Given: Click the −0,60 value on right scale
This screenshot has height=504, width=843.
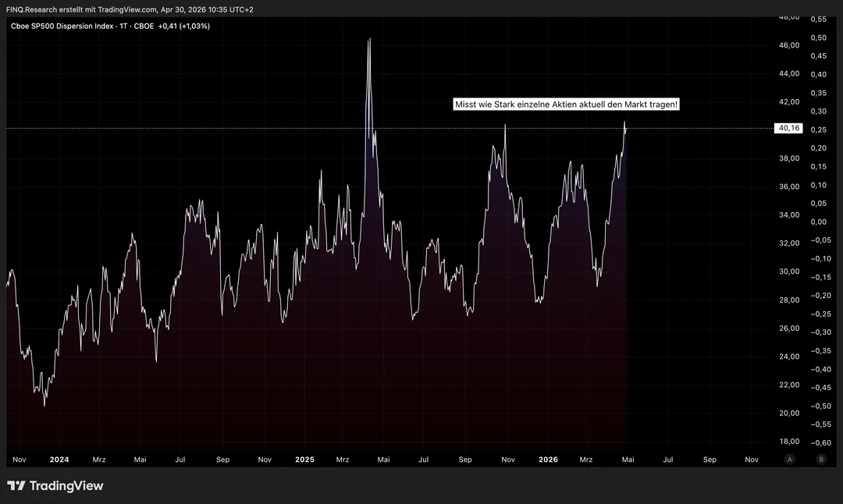Looking at the screenshot, I should 819,442.
